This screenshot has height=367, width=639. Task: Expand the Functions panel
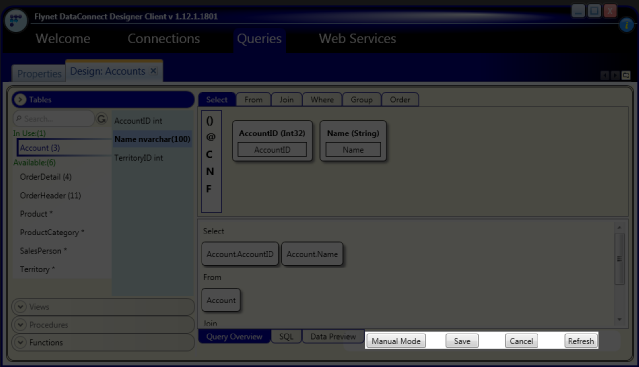pos(20,343)
